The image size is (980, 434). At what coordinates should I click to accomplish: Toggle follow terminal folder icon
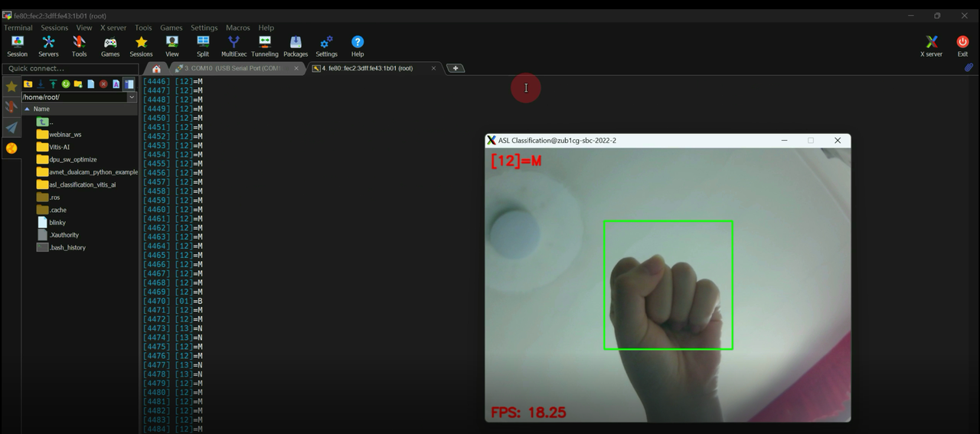point(129,84)
